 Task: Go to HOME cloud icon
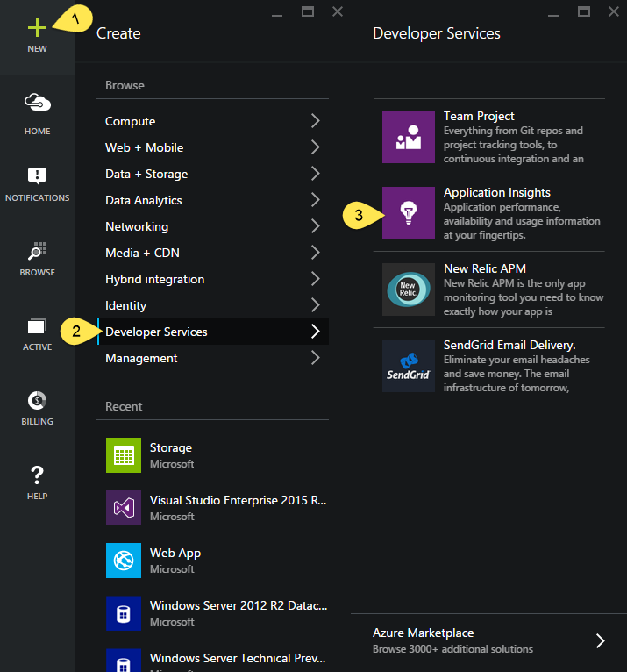pos(37,103)
